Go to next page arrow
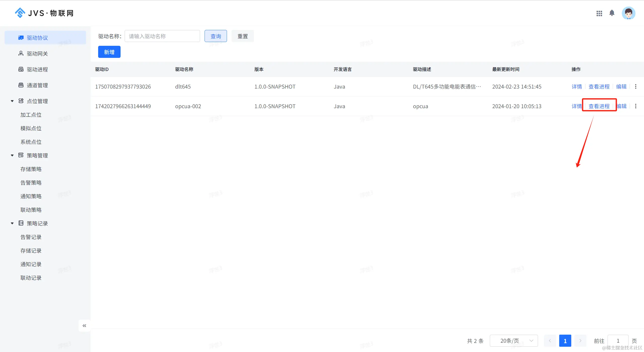 pyautogui.click(x=580, y=341)
